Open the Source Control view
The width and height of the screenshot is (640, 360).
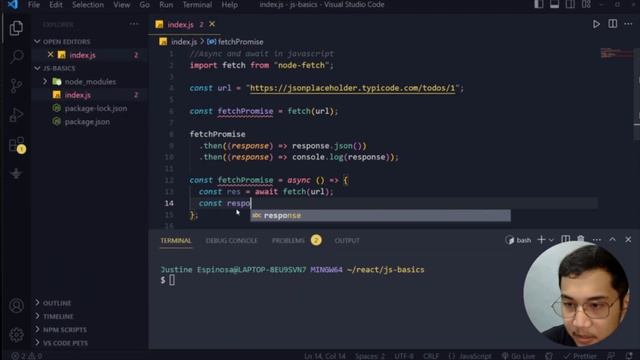tap(16, 85)
